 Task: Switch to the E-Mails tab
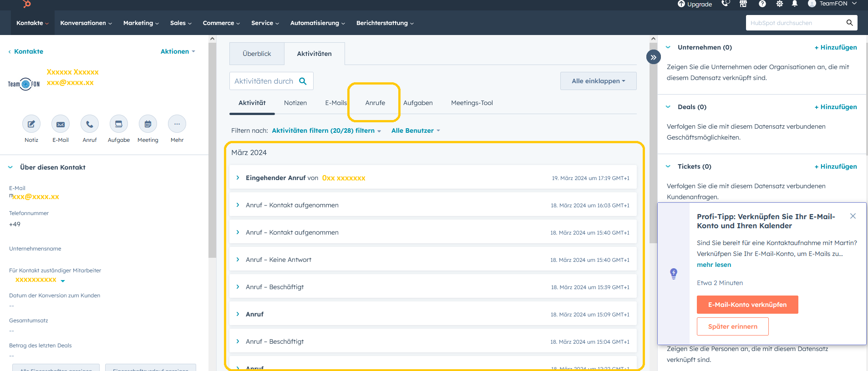pyautogui.click(x=336, y=103)
